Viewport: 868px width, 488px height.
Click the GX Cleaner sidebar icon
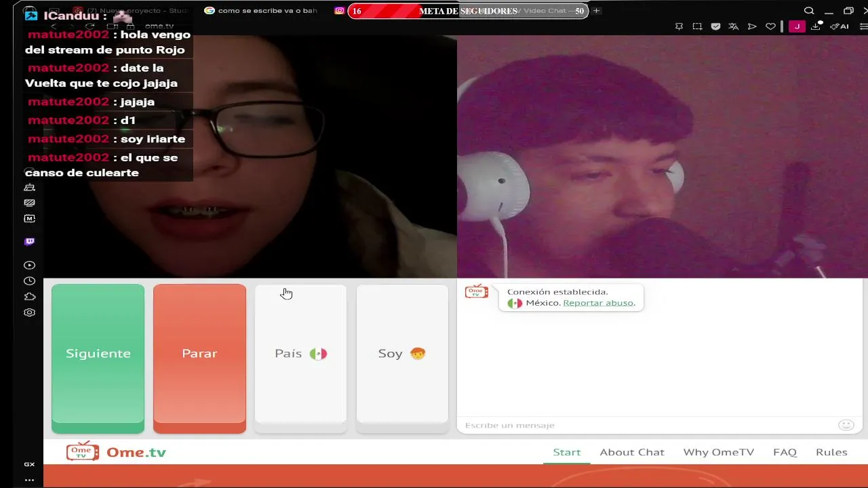click(29, 187)
